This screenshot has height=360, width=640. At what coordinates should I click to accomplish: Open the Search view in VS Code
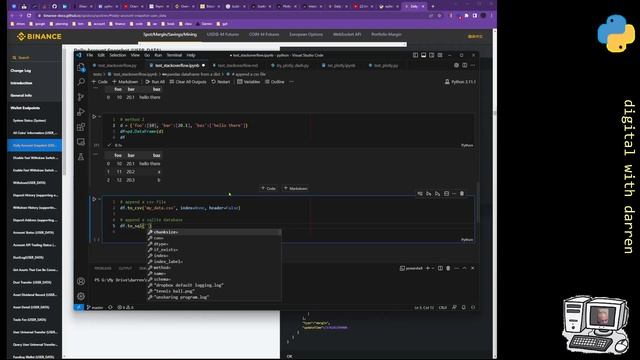(x=81, y=82)
